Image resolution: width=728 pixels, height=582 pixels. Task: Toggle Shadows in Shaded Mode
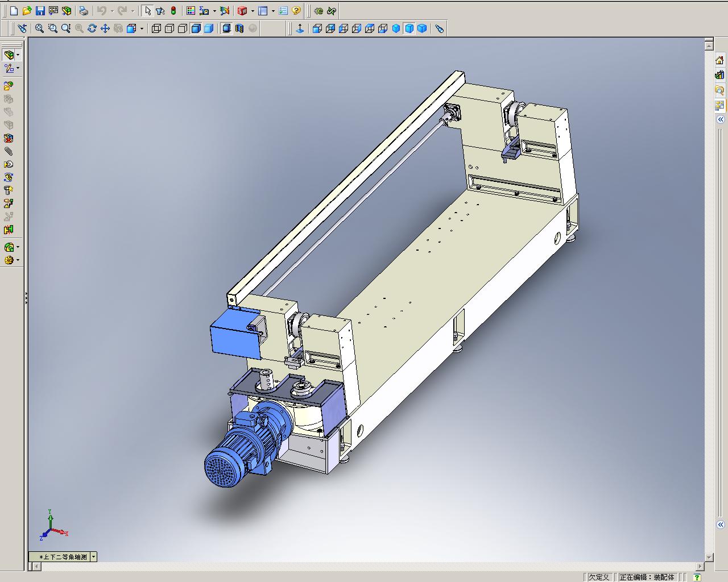(226, 28)
